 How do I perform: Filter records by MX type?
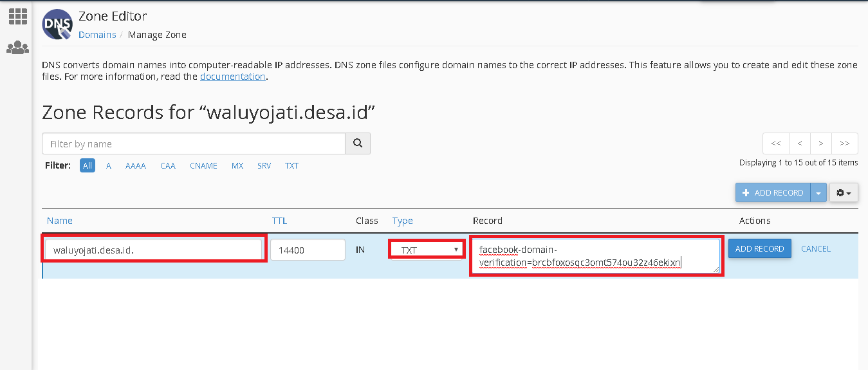pyautogui.click(x=237, y=165)
